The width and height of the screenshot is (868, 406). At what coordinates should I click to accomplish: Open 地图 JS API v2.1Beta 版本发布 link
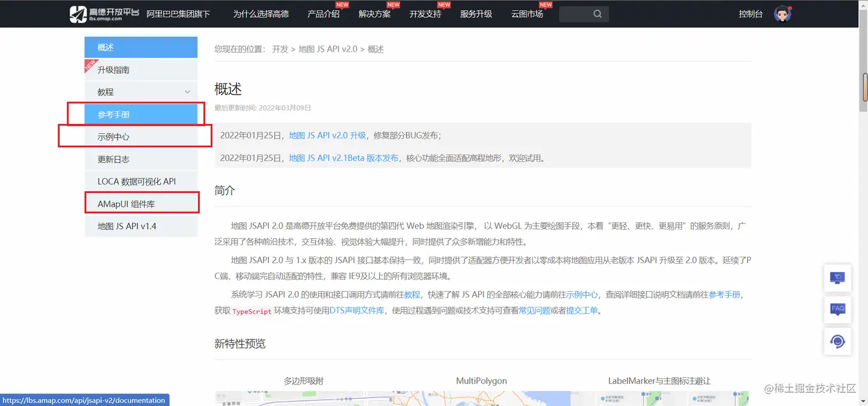[343, 158]
